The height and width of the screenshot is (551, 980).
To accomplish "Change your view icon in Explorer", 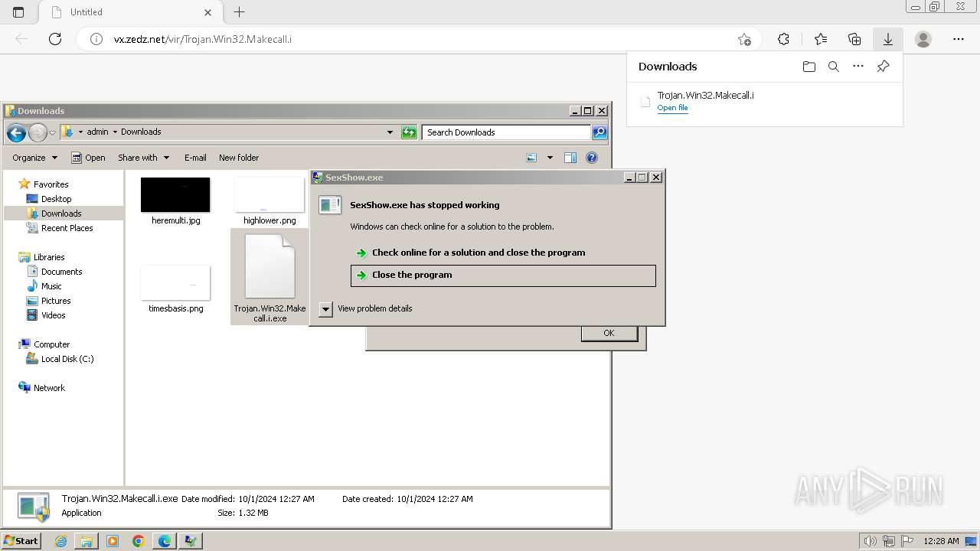I will point(532,158).
